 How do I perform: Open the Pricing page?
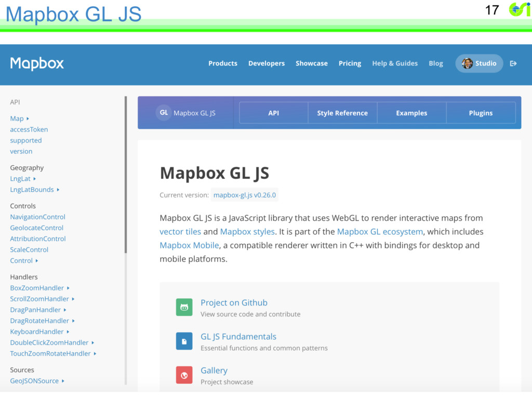[x=350, y=63]
